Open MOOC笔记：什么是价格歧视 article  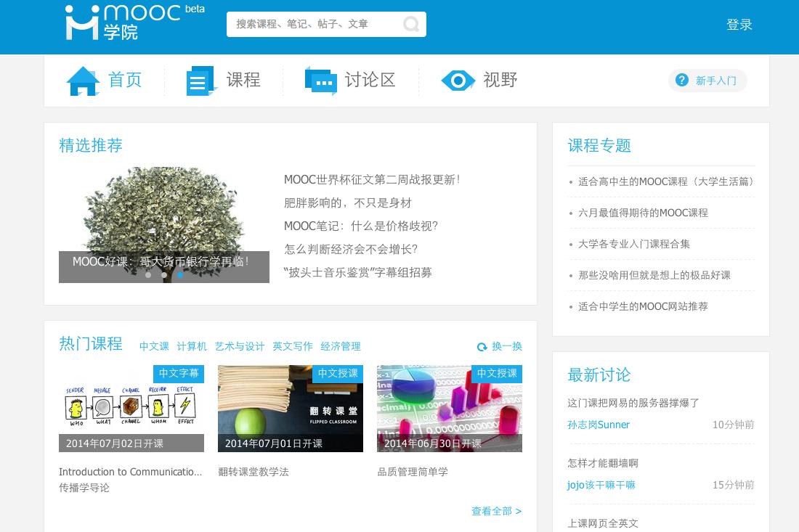click(361, 226)
